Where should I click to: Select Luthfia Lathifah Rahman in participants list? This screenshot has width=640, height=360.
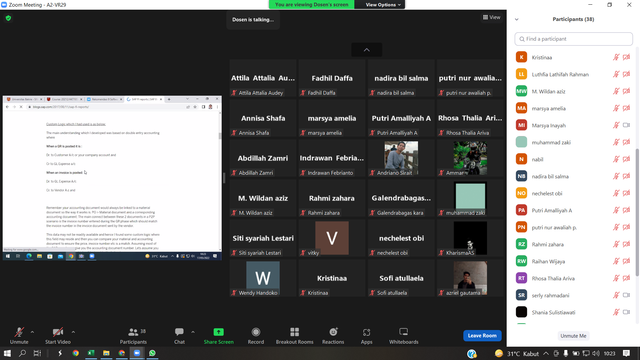click(x=573, y=74)
